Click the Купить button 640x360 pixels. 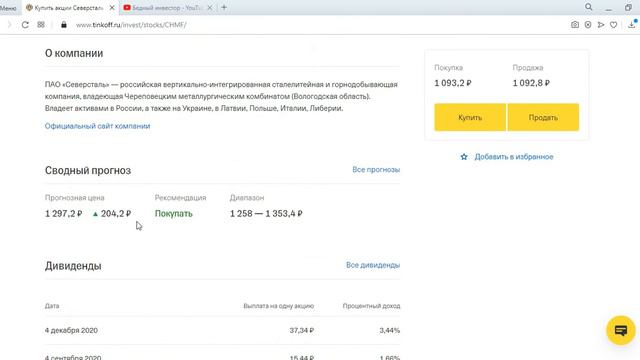click(x=470, y=118)
